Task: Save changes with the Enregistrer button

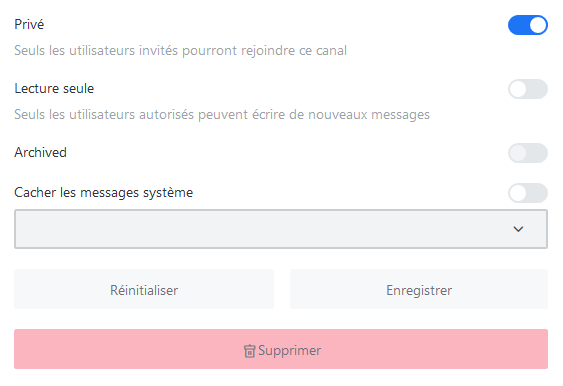Action: coord(419,289)
